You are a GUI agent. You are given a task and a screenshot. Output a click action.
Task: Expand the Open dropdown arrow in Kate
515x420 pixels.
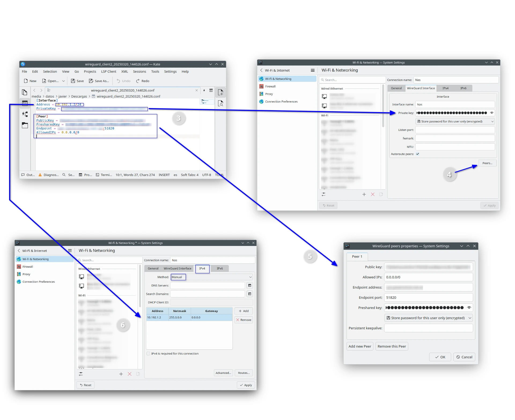click(x=64, y=81)
